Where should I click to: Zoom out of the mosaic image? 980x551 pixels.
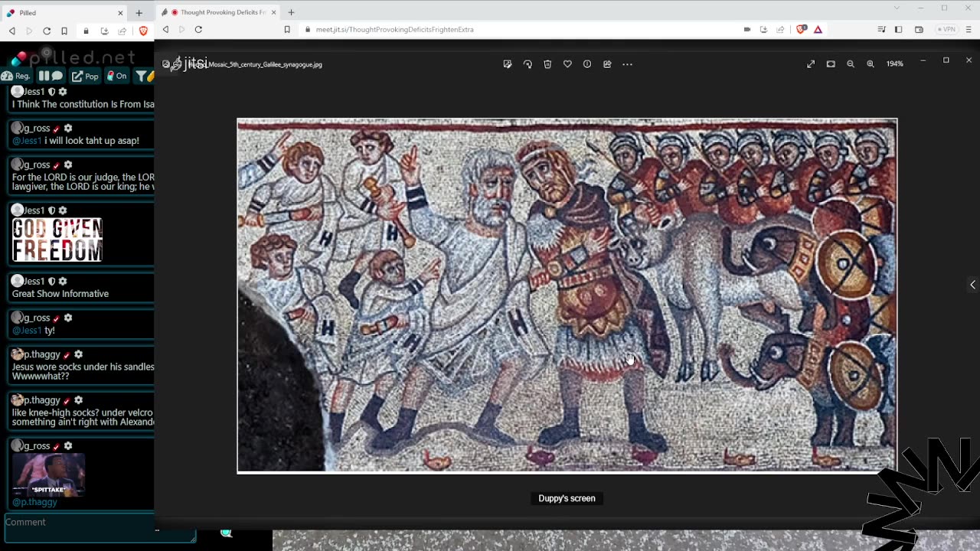(851, 64)
